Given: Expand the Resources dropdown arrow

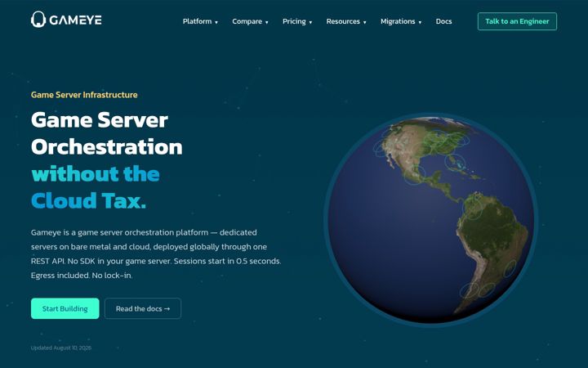Looking at the screenshot, I should point(364,23).
